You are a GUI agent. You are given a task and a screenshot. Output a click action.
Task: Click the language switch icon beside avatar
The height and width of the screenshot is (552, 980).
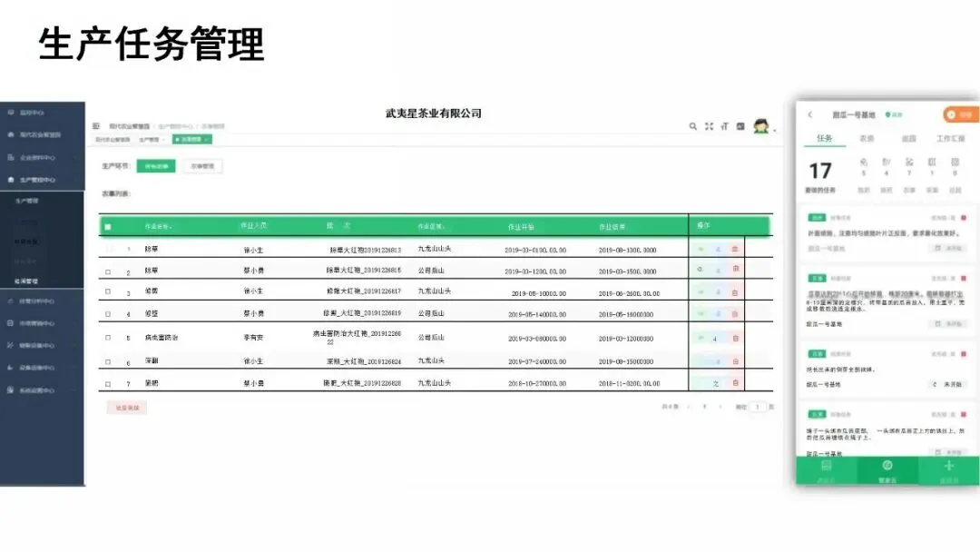(x=740, y=126)
